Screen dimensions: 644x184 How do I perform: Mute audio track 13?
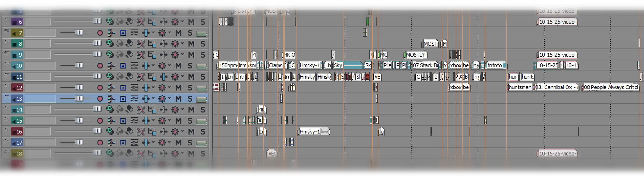click(178, 99)
